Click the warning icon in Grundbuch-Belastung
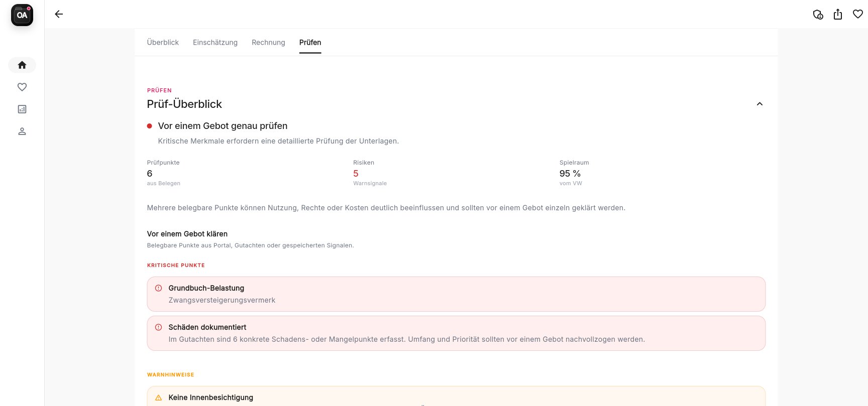The image size is (868, 406). click(x=159, y=288)
